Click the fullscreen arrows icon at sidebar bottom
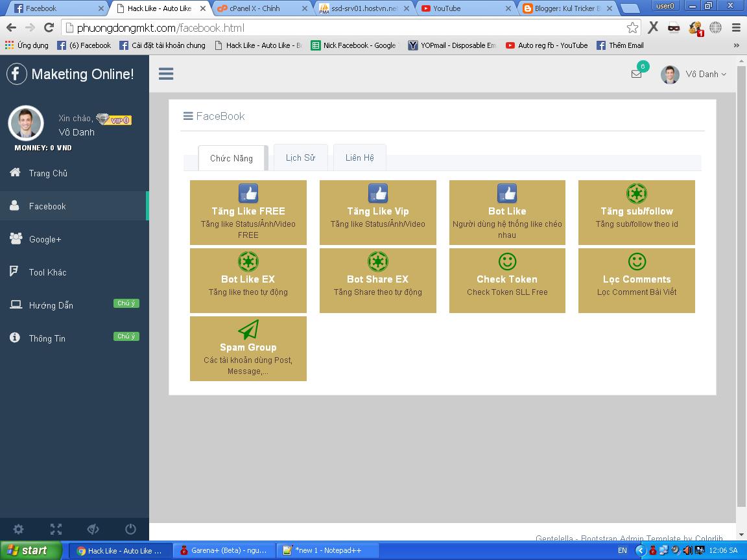This screenshot has height=560, width=747. click(x=56, y=529)
